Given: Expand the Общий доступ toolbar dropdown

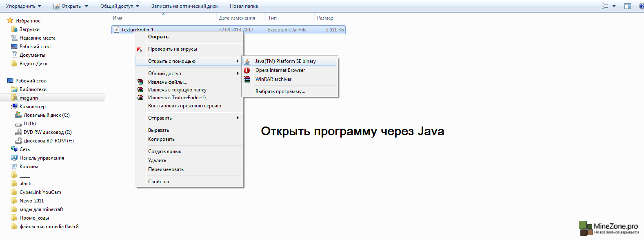Looking at the screenshot, I should 120,6.
